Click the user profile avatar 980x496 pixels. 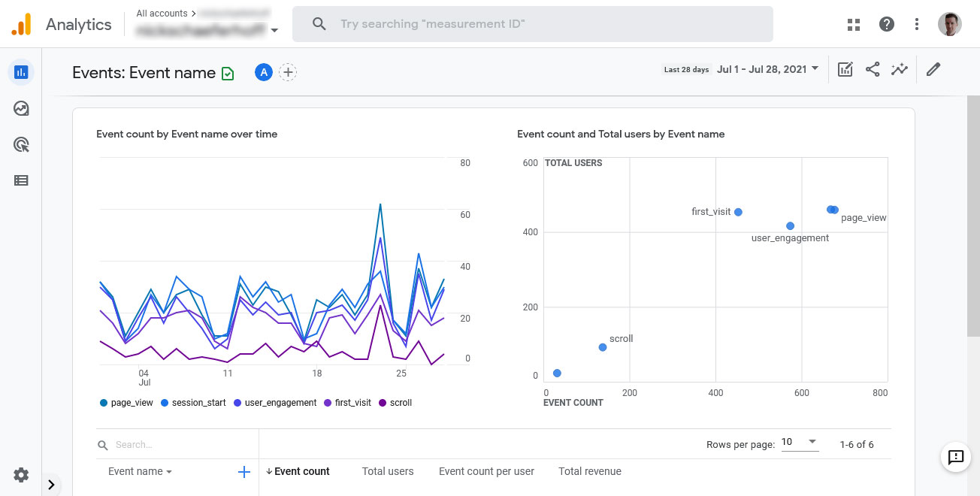click(950, 24)
